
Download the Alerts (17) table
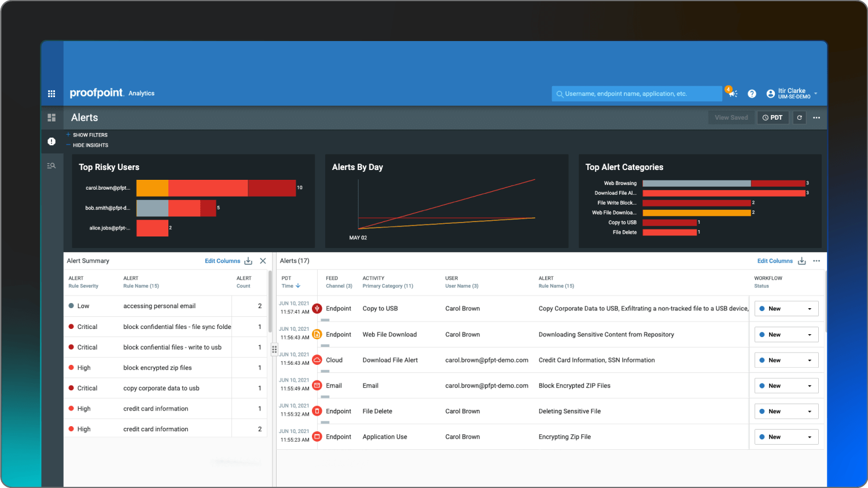(x=802, y=261)
